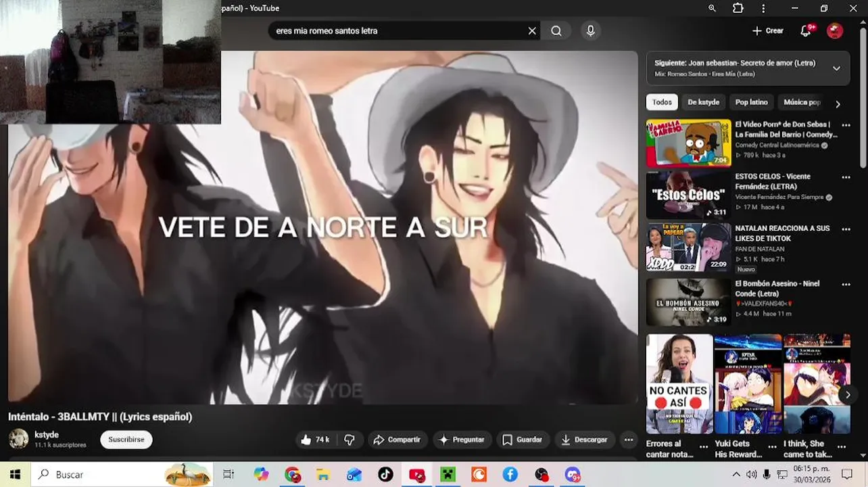This screenshot has width=868, height=487.
Task: Open options for Yuki Gets His Reward short
Action: click(773, 447)
